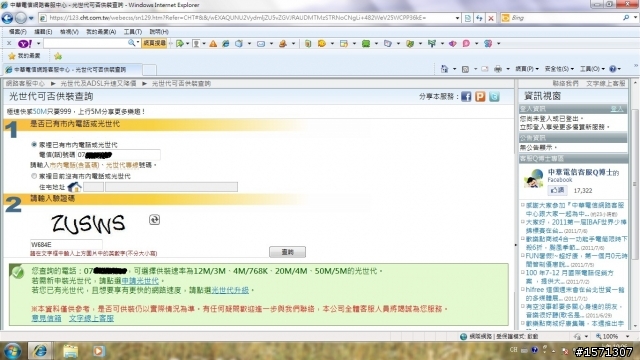
Task: Open the dropdown arrow next to Yahoo! logo
Action: coord(38,43)
